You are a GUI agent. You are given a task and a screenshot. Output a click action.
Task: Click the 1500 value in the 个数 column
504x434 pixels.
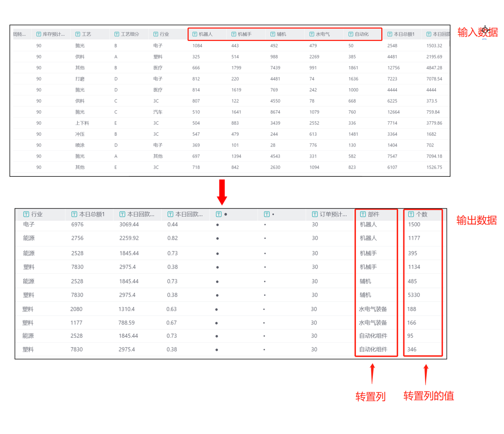[x=414, y=225]
